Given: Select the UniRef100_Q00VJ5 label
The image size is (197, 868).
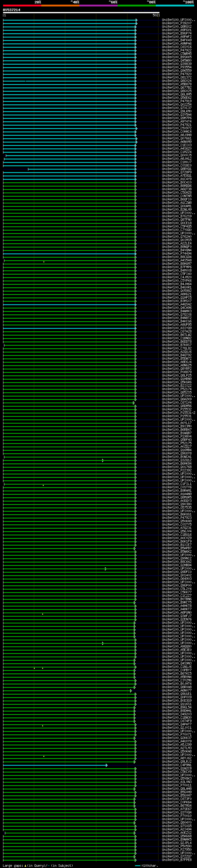Looking at the screenshot, I should click(x=177, y=155).
